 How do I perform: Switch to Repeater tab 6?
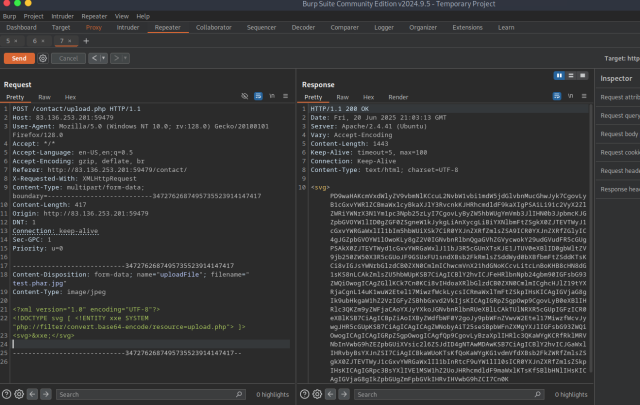click(35, 41)
